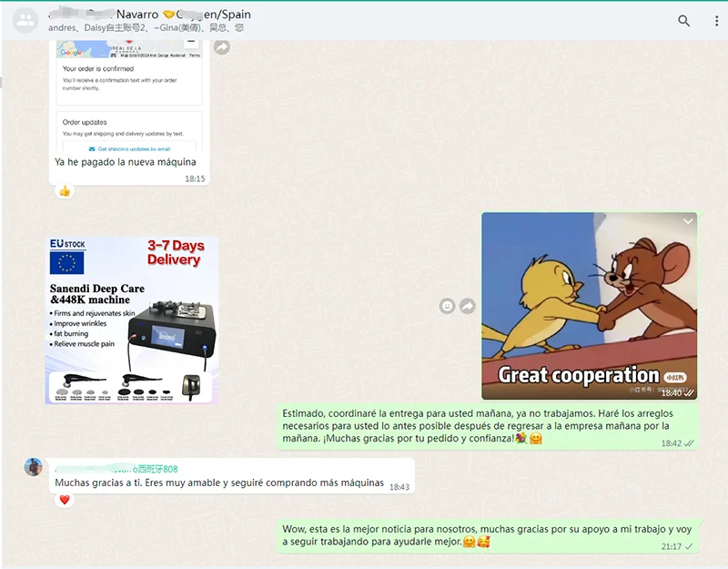Click the group avatar icon in the chat header
The height and width of the screenshot is (569, 728).
point(25,20)
